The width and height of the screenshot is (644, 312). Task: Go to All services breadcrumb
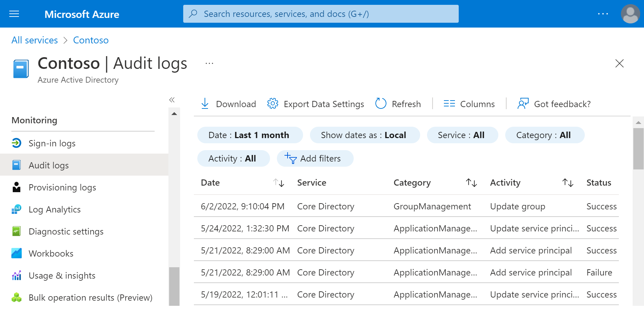coord(34,40)
